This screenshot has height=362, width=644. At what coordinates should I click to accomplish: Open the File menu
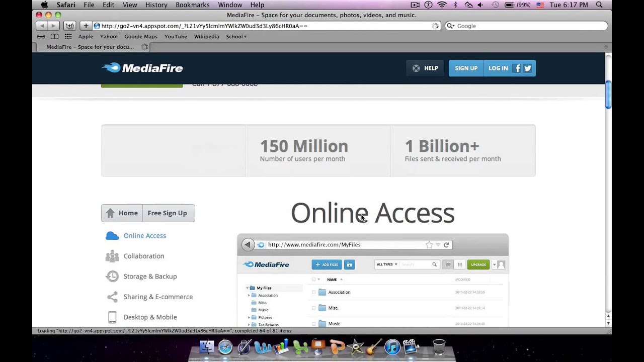(x=89, y=5)
